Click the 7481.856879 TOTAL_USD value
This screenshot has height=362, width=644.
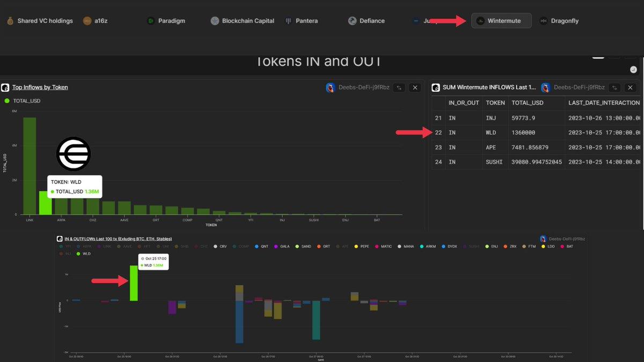530,147
